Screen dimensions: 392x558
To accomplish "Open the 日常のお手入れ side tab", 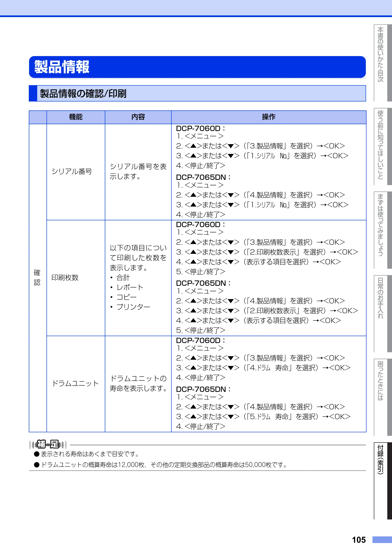I will click(383, 313).
